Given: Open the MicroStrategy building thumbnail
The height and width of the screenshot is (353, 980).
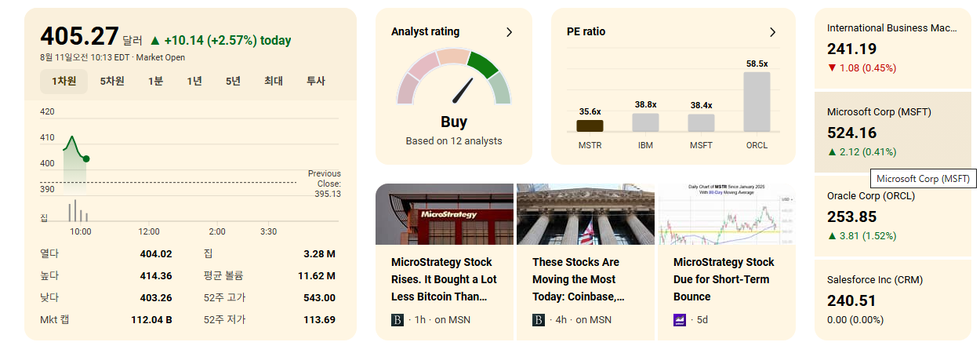Looking at the screenshot, I should [445, 214].
